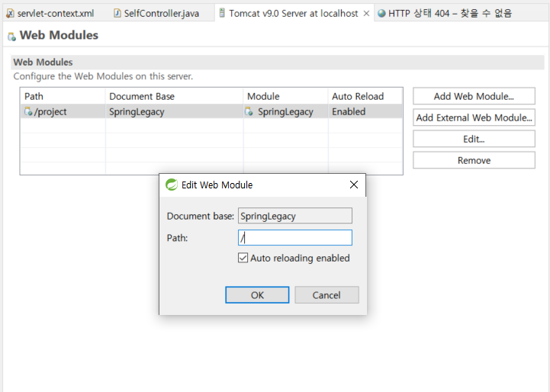Screen dimensions: 550x392
Task: Click Add Web Module... button
Action: click(474, 96)
